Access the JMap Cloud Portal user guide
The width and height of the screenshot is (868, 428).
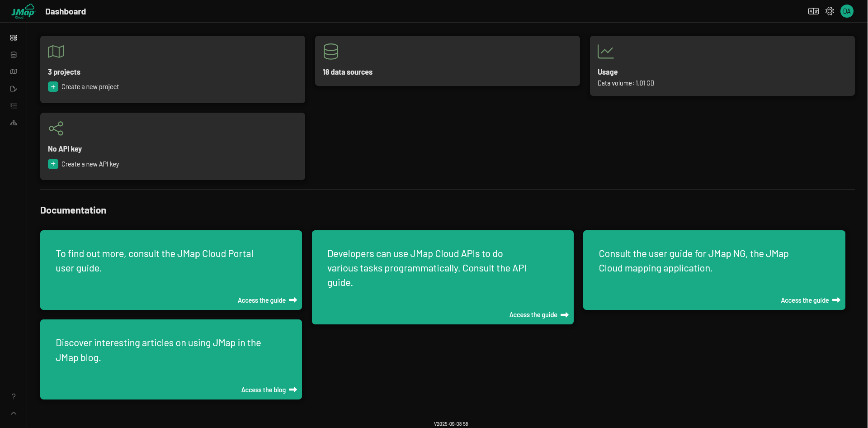pyautogui.click(x=267, y=300)
